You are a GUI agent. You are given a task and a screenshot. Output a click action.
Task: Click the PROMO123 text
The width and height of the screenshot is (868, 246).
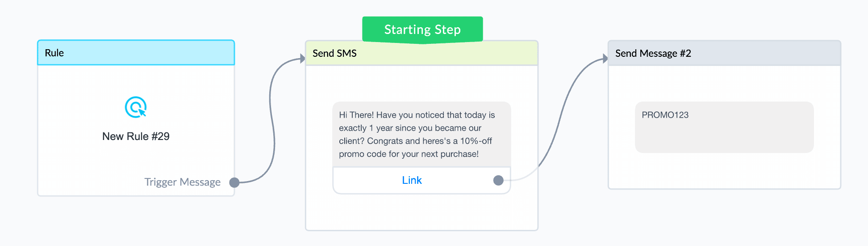(x=665, y=115)
